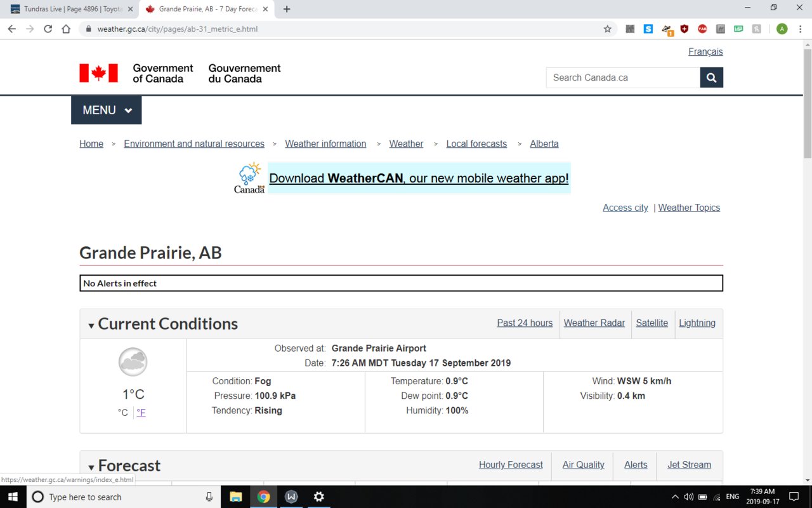This screenshot has height=508, width=812.
Task: Open File Explorer from taskbar
Action: 235,497
